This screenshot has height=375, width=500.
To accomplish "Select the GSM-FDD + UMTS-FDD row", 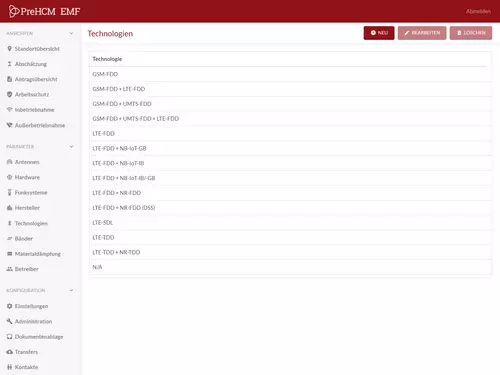I will pos(290,104).
